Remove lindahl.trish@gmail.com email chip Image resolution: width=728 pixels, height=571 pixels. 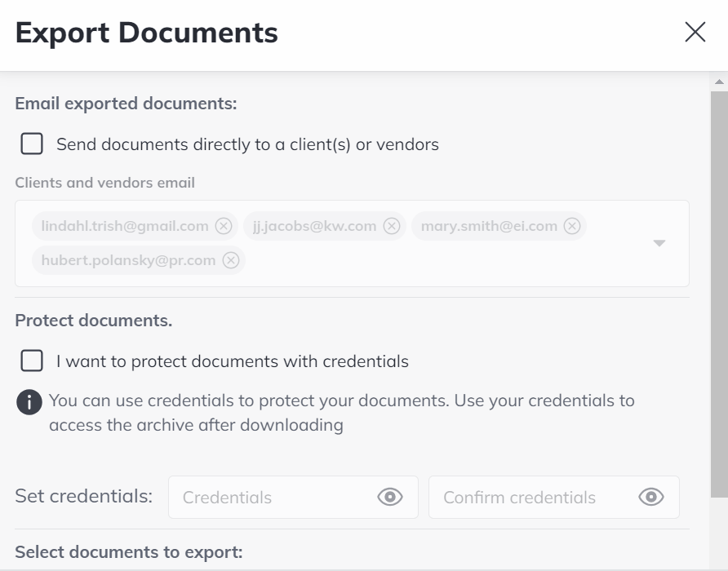[x=224, y=226]
